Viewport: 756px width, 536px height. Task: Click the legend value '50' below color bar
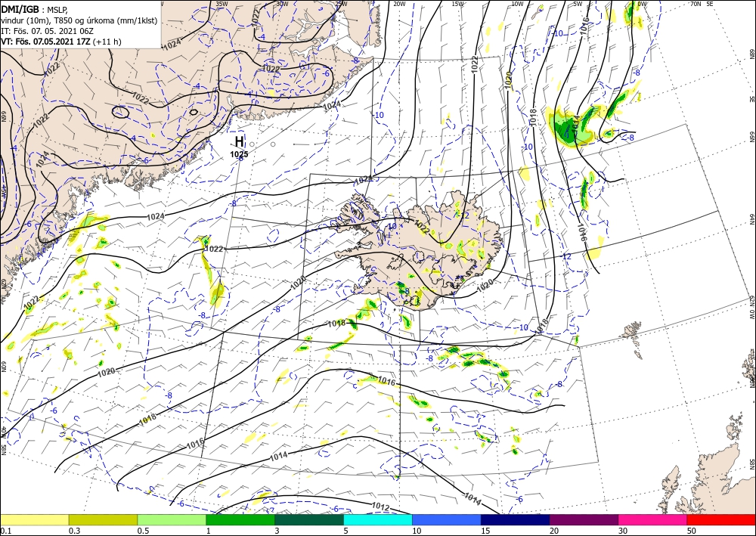pyautogui.click(x=692, y=531)
